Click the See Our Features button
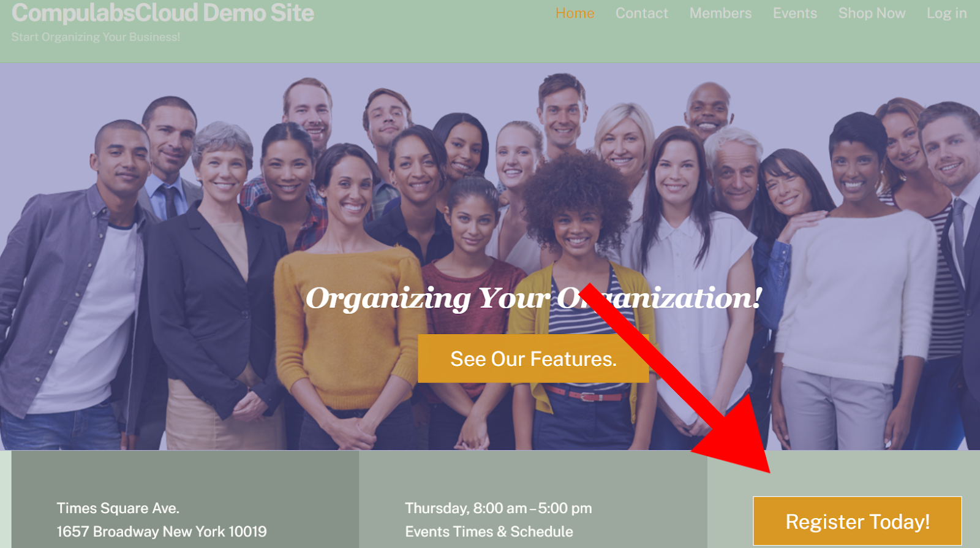Viewport: 980px width, 548px height. coord(533,359)
